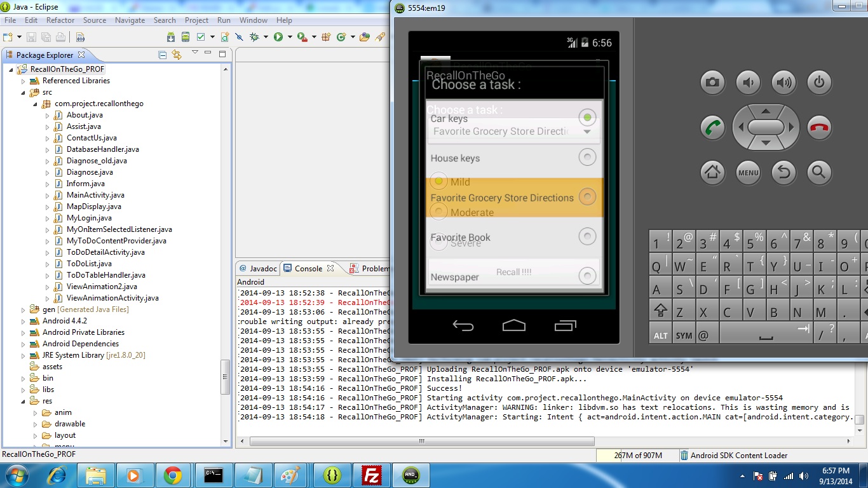The image size is (868, 488).
Task: Open the Project menu
Action: pos(196,20)
